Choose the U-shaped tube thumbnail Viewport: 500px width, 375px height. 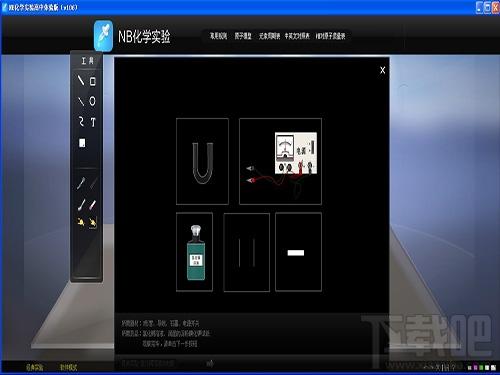202,161
